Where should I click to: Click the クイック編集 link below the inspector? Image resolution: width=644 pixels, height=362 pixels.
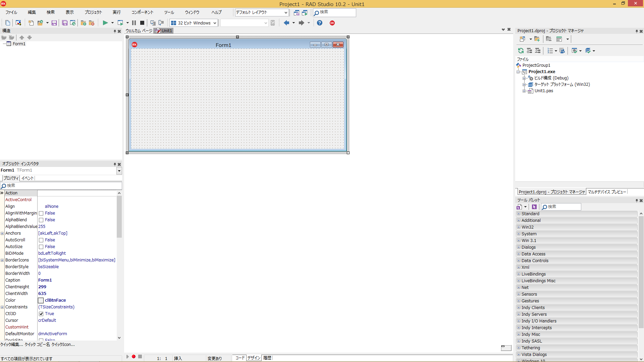[x=11, y=344]
